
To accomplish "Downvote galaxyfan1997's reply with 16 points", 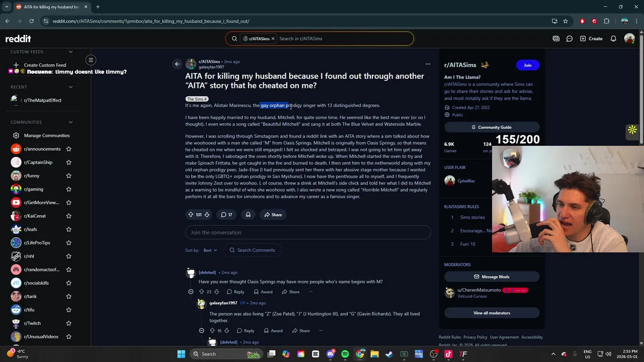I will coord(226,331).
